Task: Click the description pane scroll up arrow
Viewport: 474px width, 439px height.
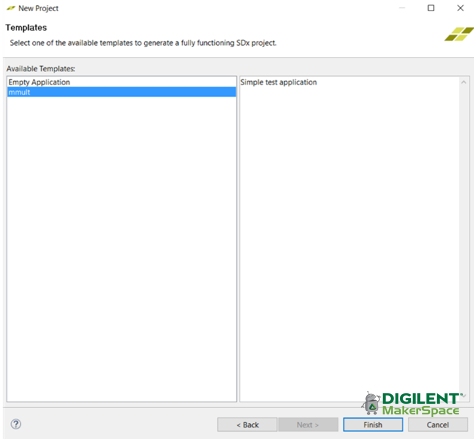Action: (x=463, y=82)
